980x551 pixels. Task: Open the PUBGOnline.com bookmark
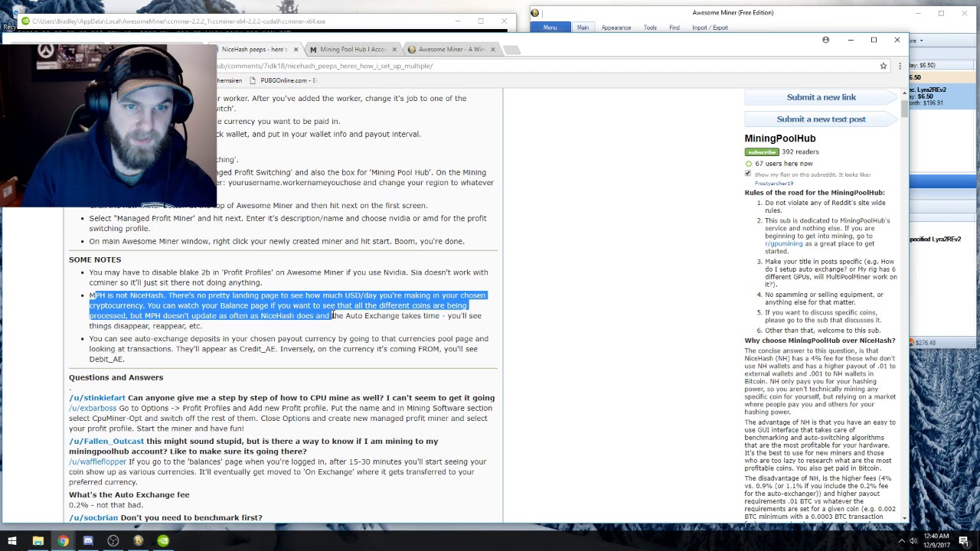(x=283, y=80)
